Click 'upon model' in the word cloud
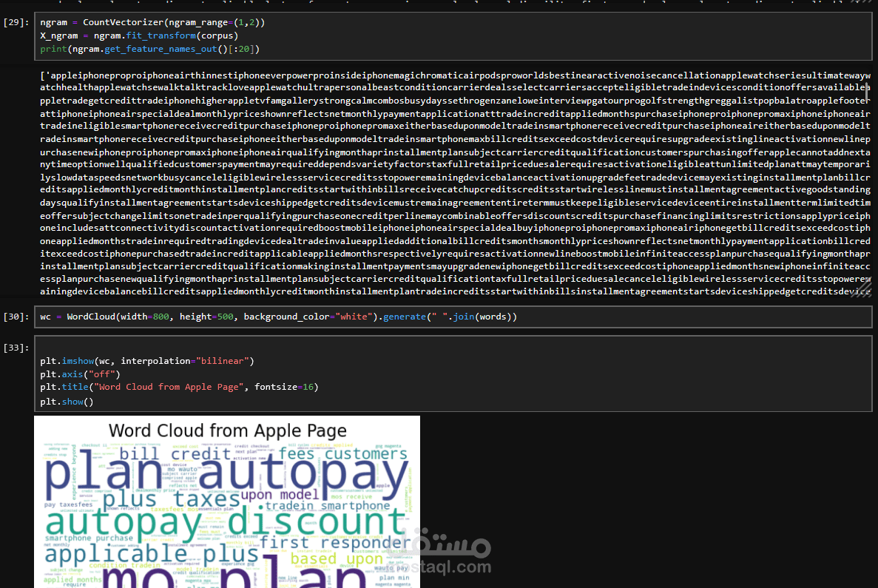Screen dimensions: 878x588 pyautogui.click(x=280, y=495)
